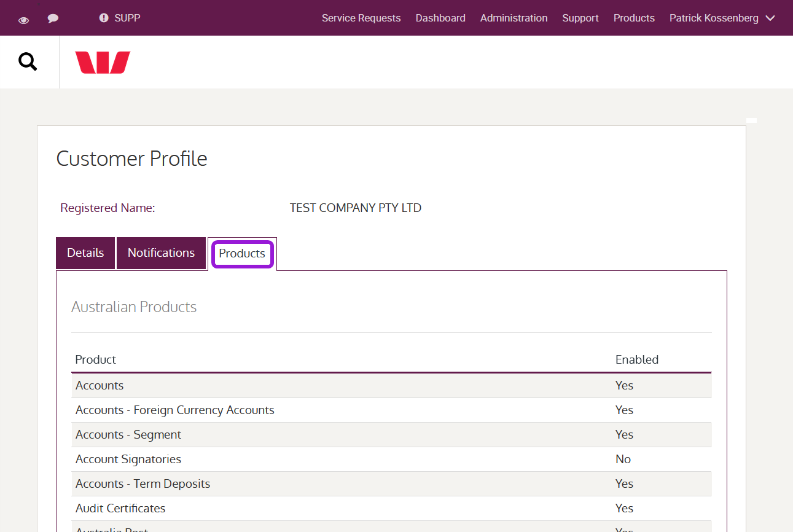Click the red Westpac logo
The image size is (793, 532).
click(103, 63)
